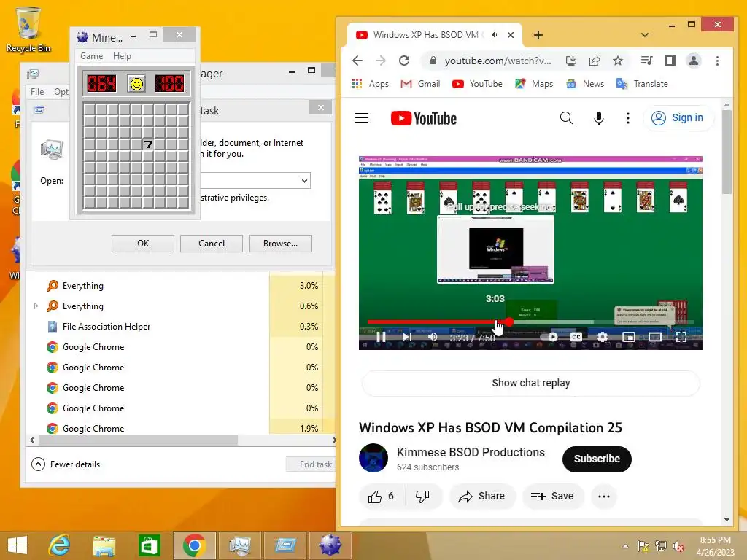
Task: Enable miniplayer mode
Action: pos(628,337)
